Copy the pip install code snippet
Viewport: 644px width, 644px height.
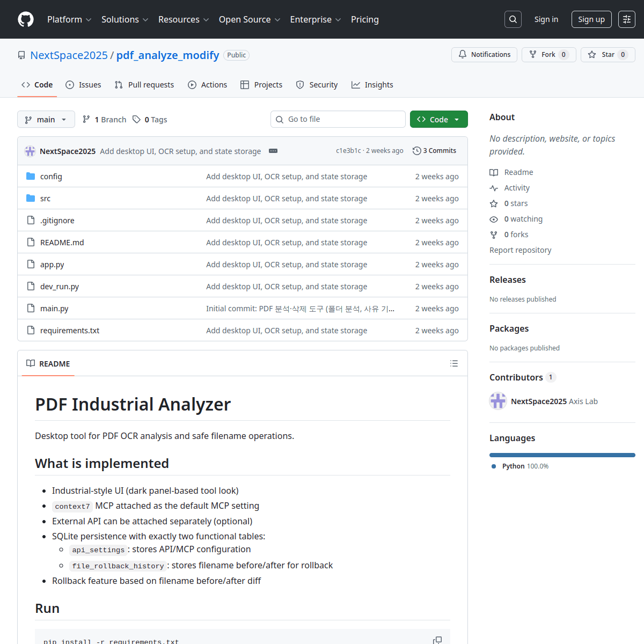(437, 640)
